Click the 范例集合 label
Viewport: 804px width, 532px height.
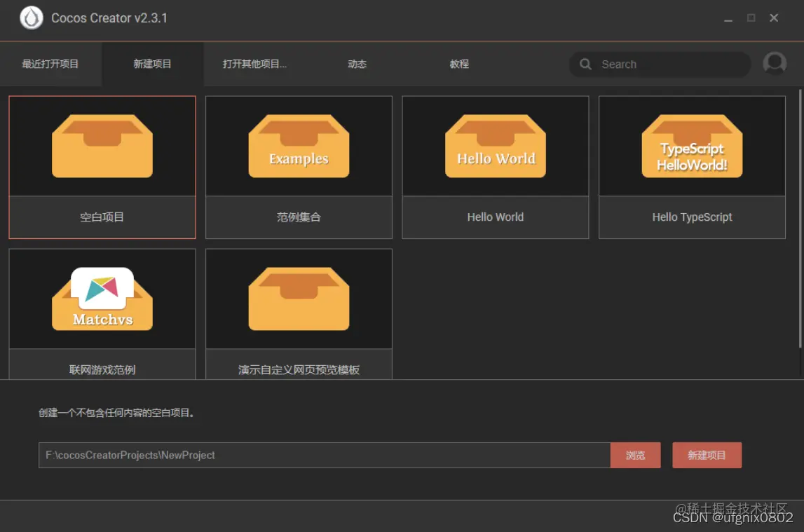tap(299, 217)
